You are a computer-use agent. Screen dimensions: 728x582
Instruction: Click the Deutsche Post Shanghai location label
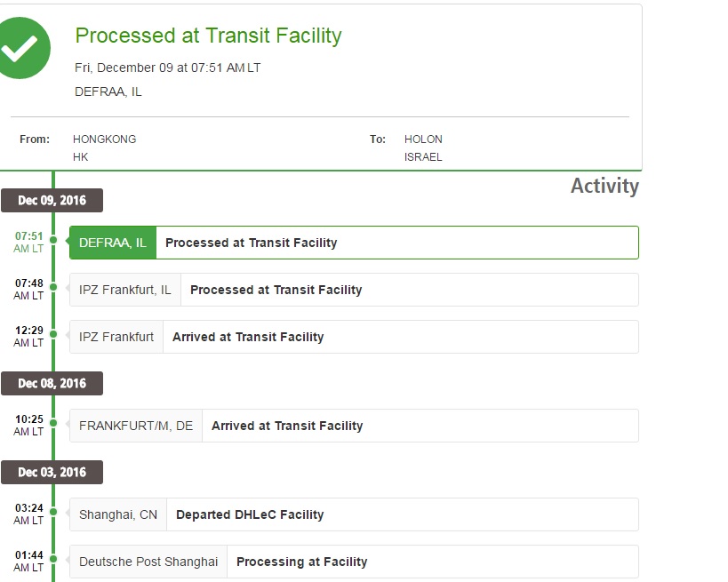[148, 562]
